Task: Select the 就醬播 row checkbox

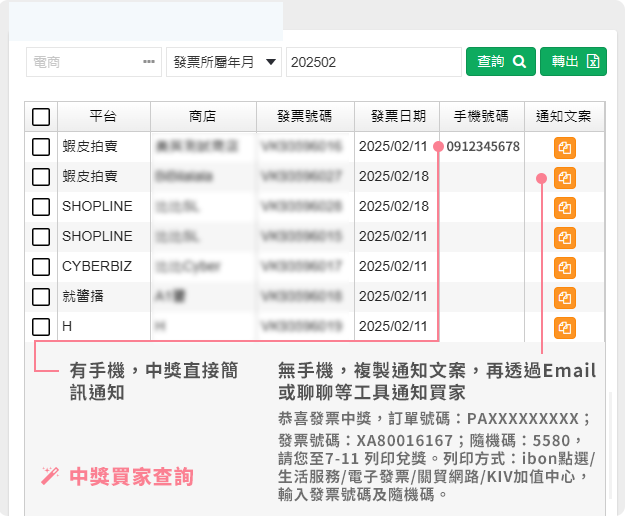Action: (41, 297)
